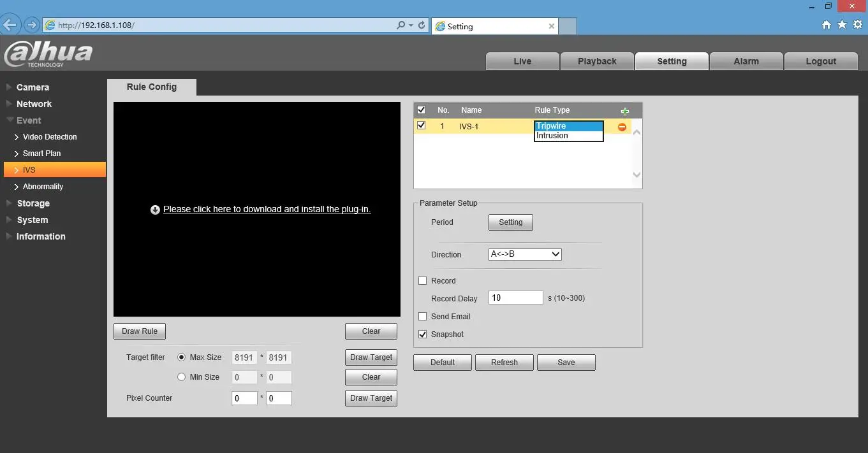Click the plug-in download and install link
868x453 pixels.
[x=267, y=209]
